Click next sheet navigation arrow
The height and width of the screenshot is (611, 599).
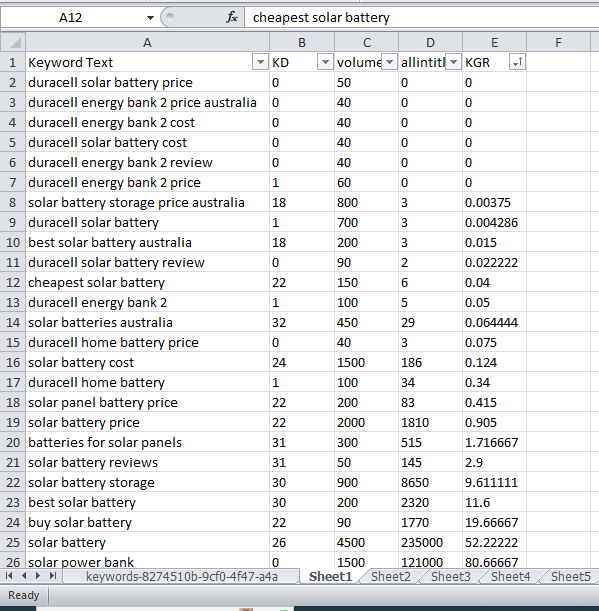click(38, 576)
